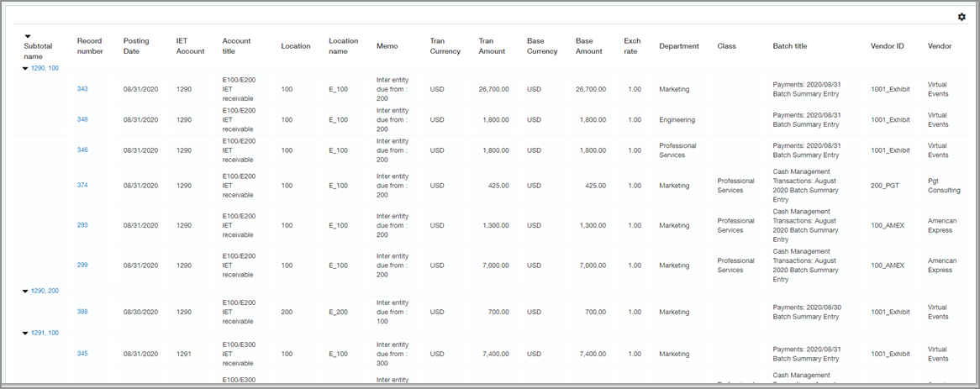This screenshot has height=389, width=980.
Task: Follow the record 346 link
Action: click(82, 150)
